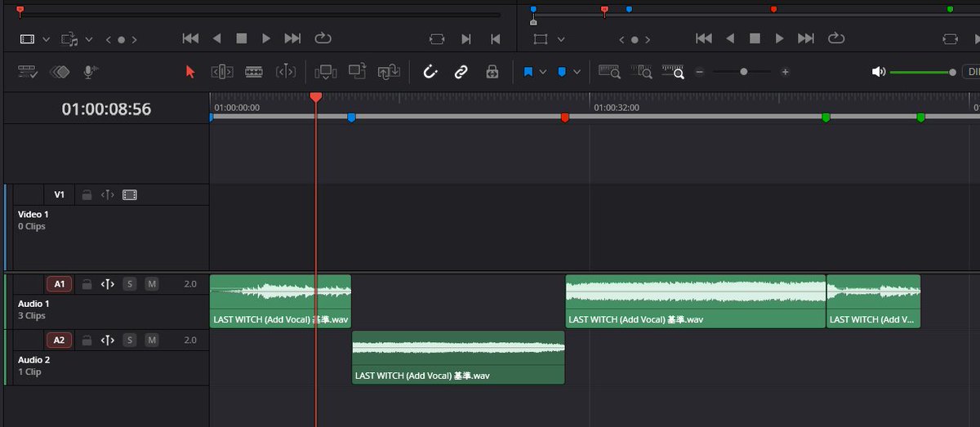Click source viewer Match Frame icon

point(437,38)
